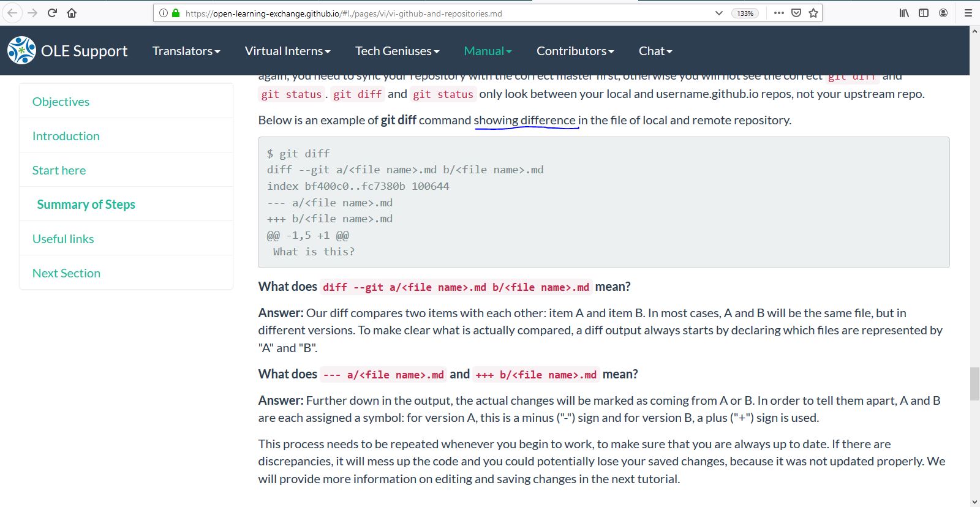Click underlined 'showing difference' text

point(525,120)
